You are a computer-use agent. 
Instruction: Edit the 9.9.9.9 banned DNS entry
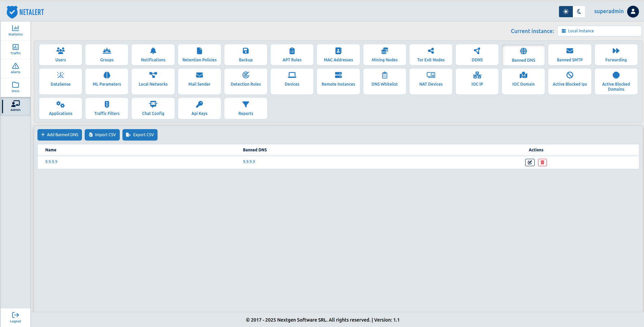click(530, 162)
